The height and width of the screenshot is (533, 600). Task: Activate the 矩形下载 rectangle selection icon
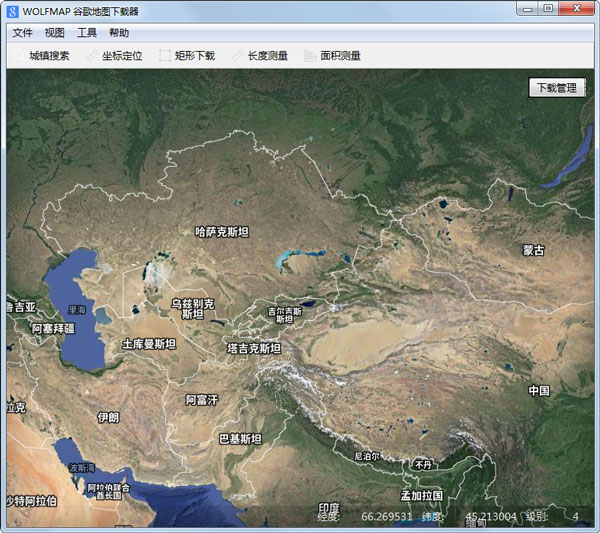165,56
